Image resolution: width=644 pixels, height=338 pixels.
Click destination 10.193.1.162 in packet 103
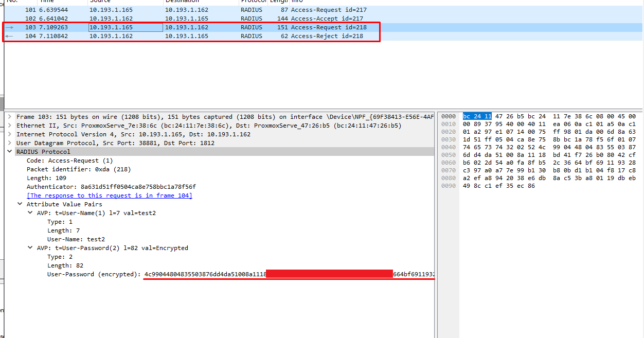pyautogui.click(x=187, y=27)
